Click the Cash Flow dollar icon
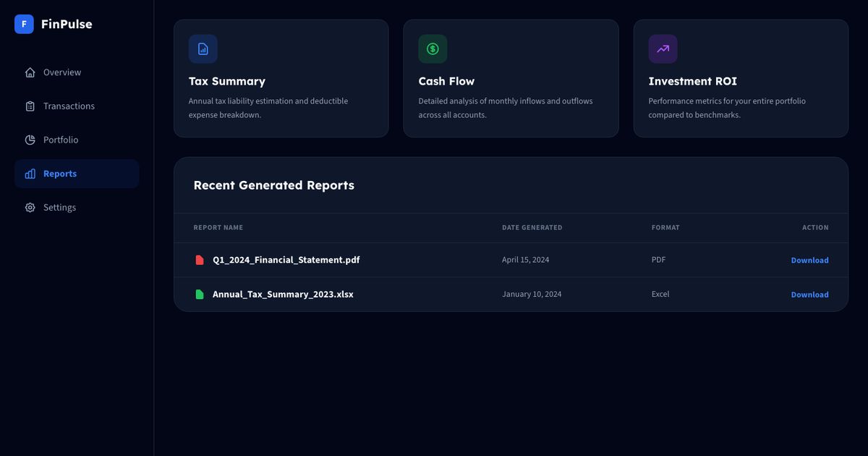The height and width of the screenshot is (456, 868). (x=433, y=48)
